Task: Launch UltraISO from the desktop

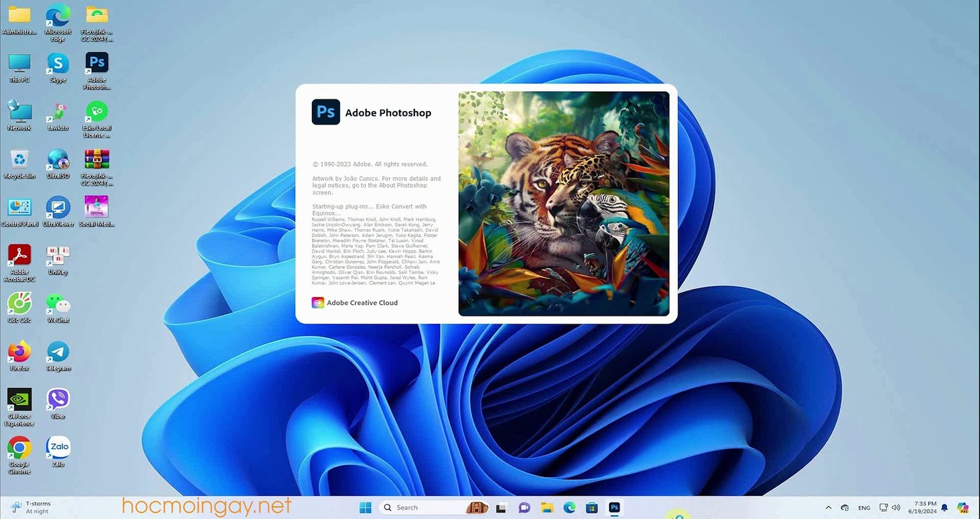Action: (58, 164)
